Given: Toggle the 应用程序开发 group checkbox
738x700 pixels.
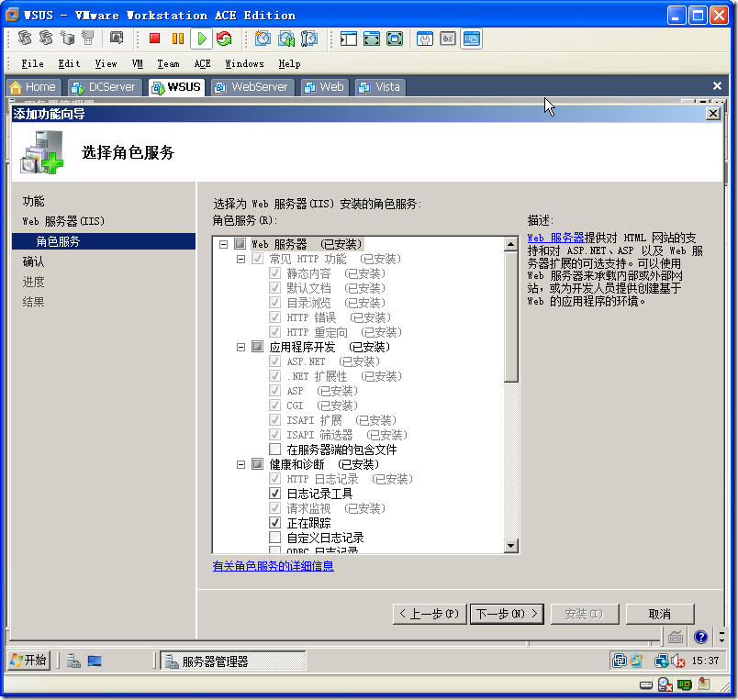Looking at the screenshot, I should tap(257, 347).
